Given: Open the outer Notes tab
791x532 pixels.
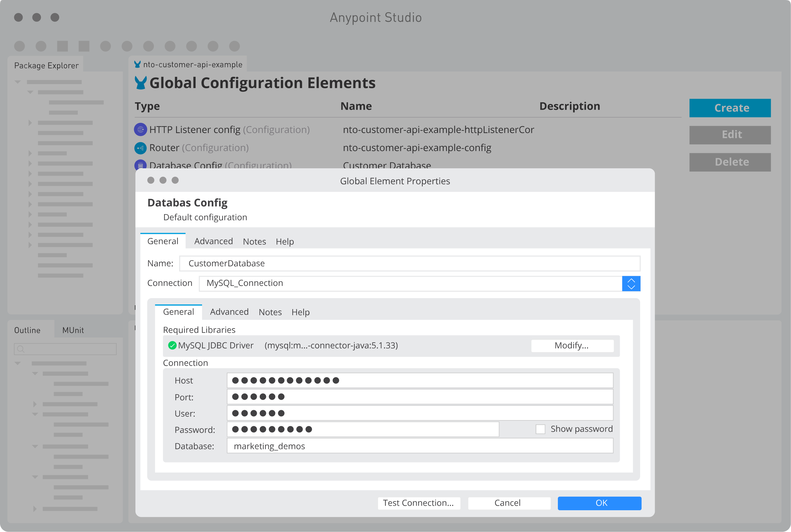Looking at the screenshot, I should coord(254,242).
